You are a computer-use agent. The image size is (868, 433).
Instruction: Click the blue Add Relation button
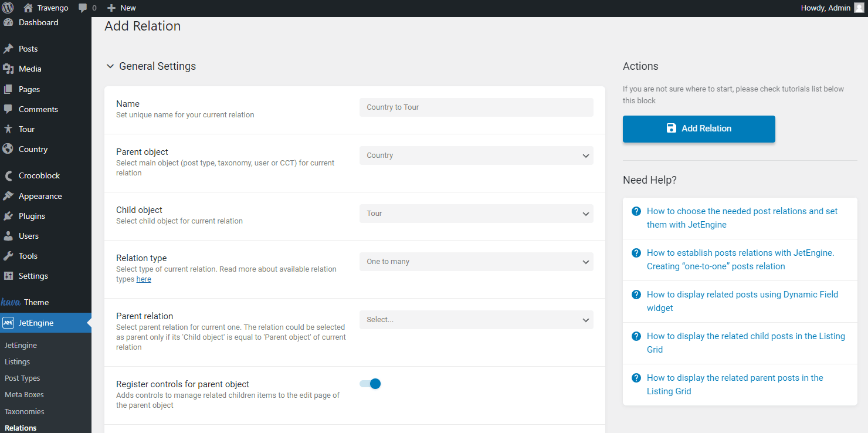[699, 128]
